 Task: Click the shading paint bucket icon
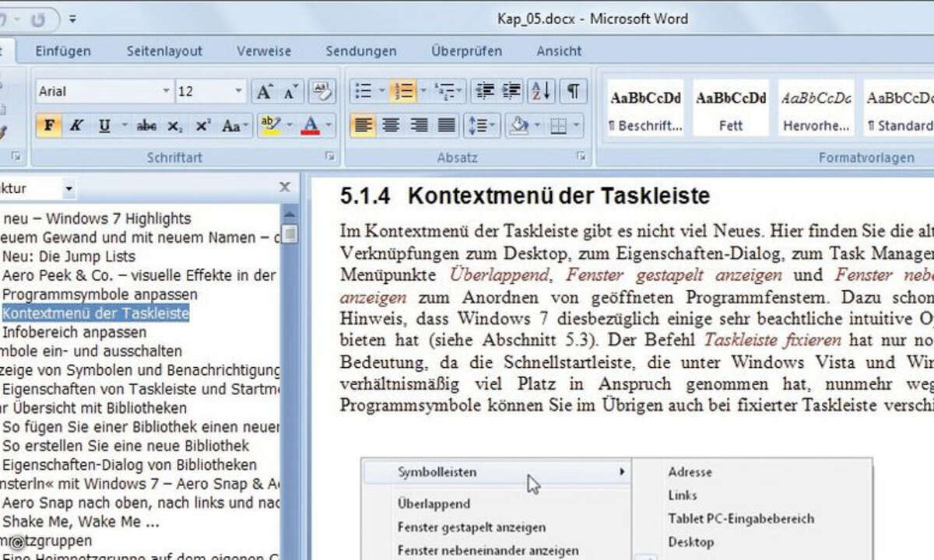519,125
